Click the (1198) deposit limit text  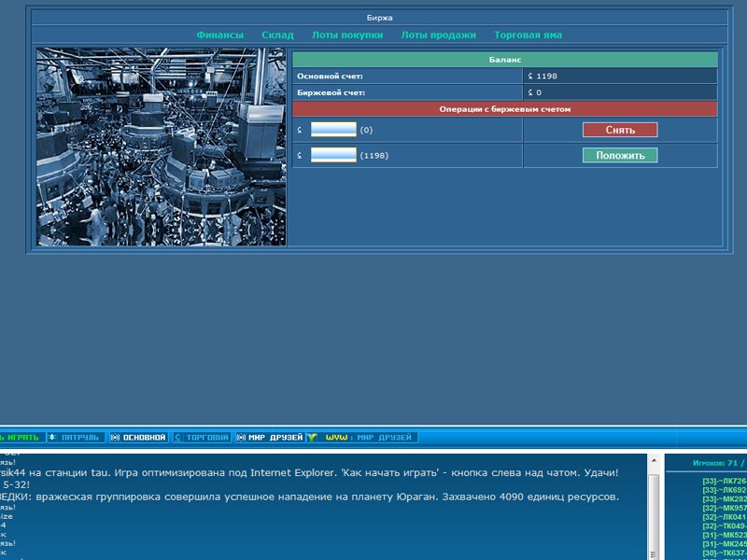(x=374, y=156)
